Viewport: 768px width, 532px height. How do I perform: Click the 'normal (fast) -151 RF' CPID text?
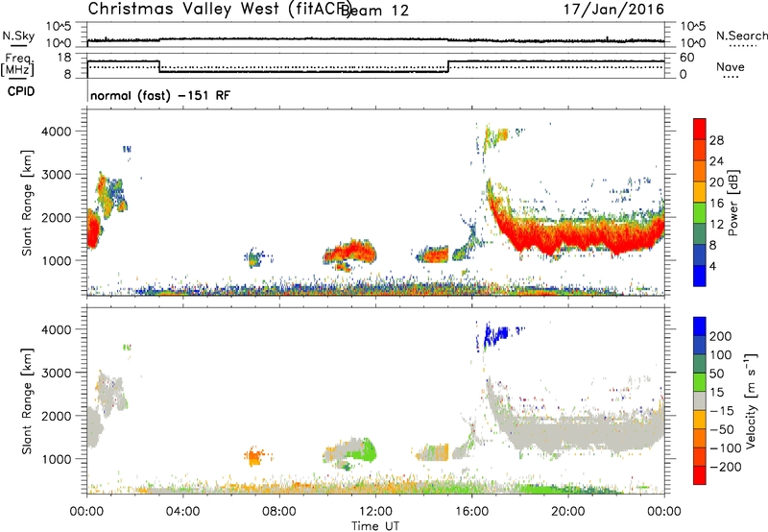(x=160, y=95)
